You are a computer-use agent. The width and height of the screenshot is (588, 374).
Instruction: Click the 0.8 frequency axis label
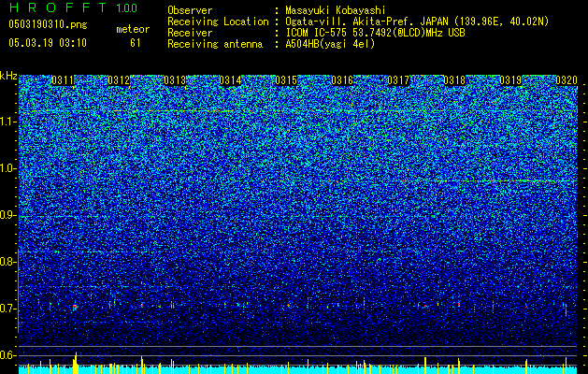7,262
